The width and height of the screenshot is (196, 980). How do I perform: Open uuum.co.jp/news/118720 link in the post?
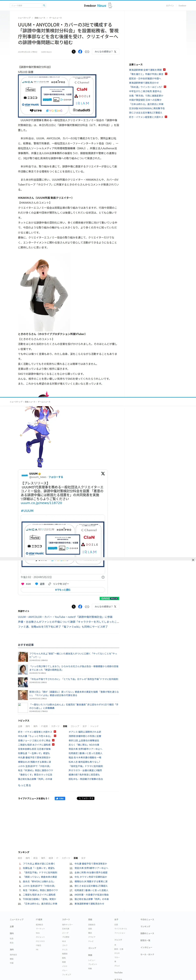[x=41, y=503]
